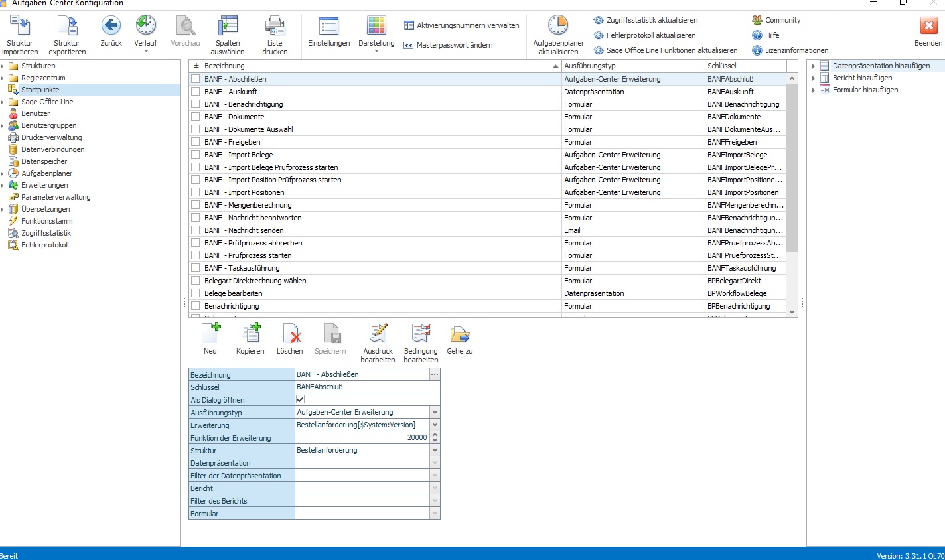This screenshot has width=945, height=560.
Task: Open the Ausführungstyp dropdown
Action: click(x=435, y=412)
